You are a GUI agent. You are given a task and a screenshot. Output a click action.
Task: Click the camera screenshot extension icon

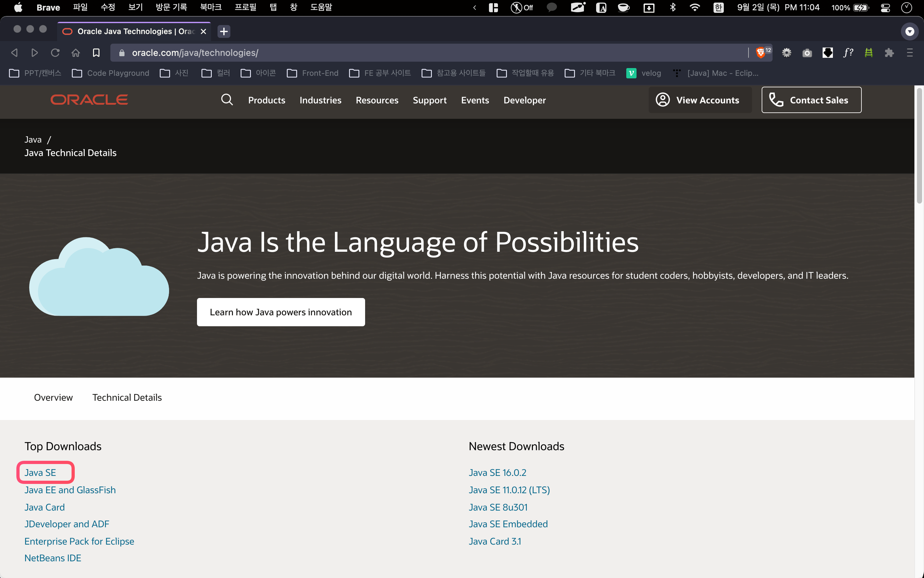(807, 53)
